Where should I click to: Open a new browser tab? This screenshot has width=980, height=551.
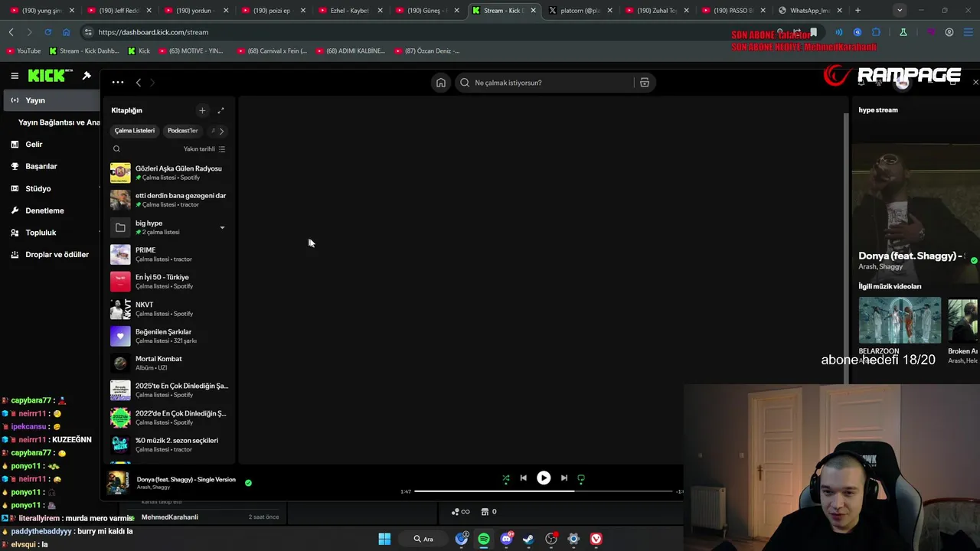pyautogui.click(x=857, y=11)
